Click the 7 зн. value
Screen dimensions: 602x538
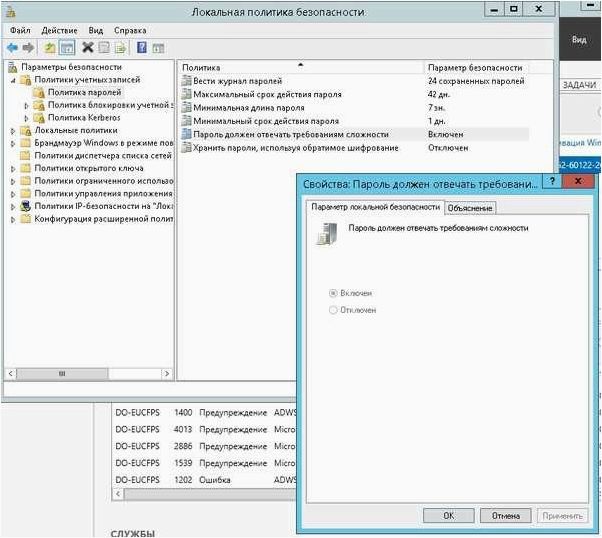tap(437, 108)
